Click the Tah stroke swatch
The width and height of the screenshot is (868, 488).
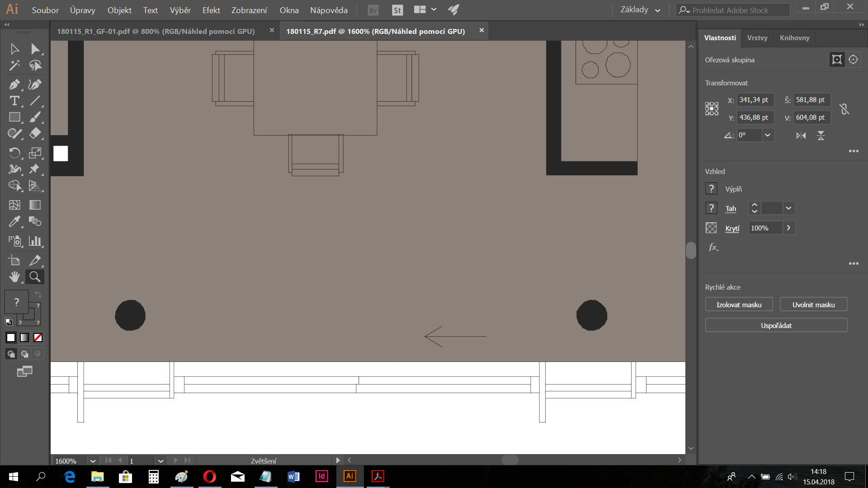coord(711,208)
